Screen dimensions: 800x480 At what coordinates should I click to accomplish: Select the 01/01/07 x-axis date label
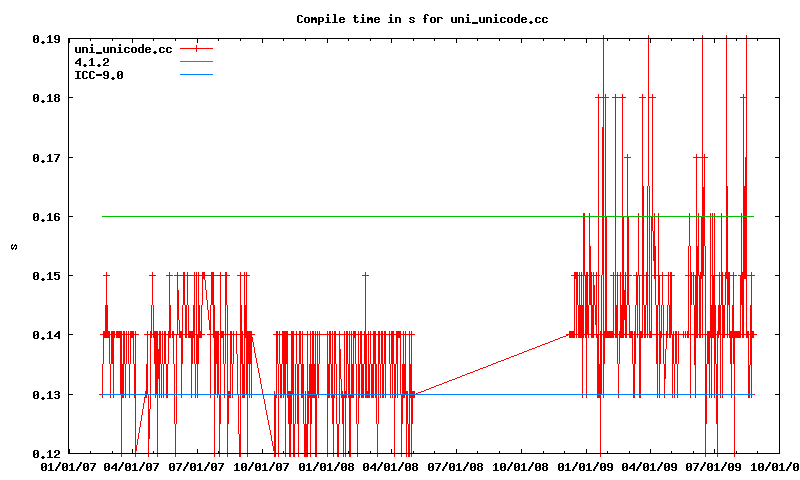pyautogui.click(x=67, y=467)
